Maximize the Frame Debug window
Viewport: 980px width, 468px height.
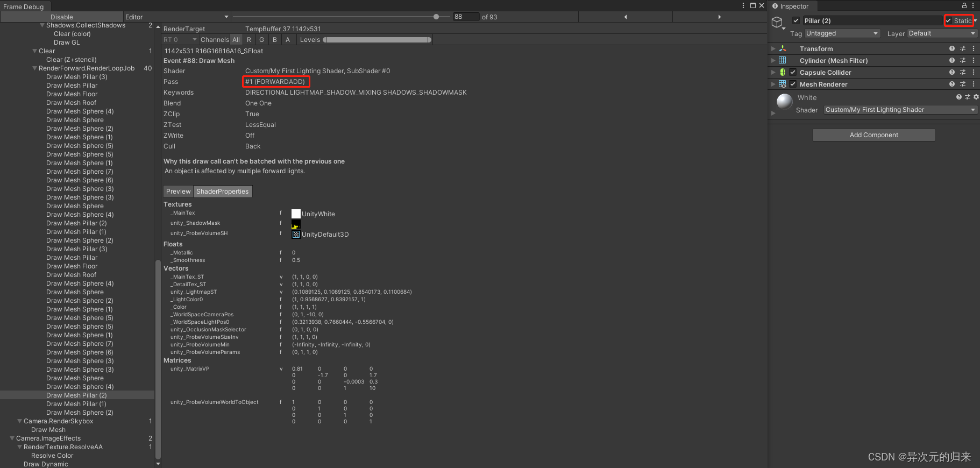click(x=753, y=5)
